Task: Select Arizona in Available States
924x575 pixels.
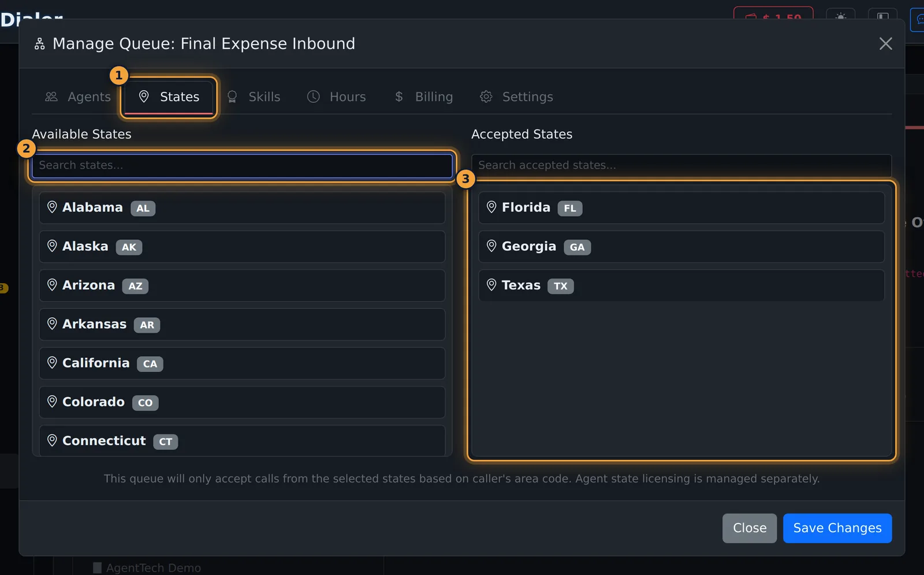Action: pyautogui.click(x=242, y=285)
